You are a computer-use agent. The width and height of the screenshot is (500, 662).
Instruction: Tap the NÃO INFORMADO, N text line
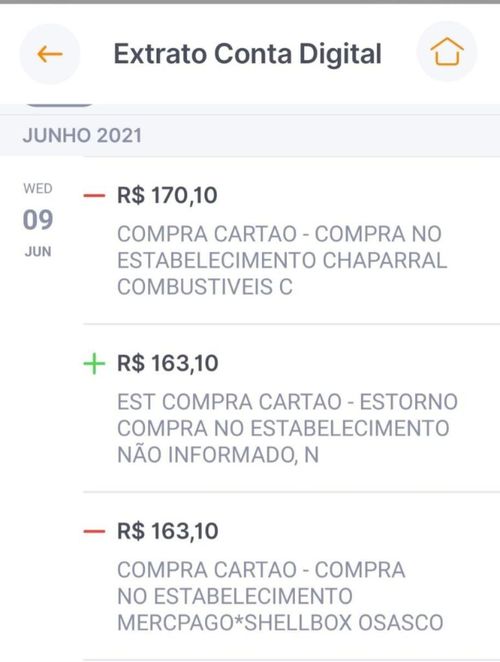(218, 455)
